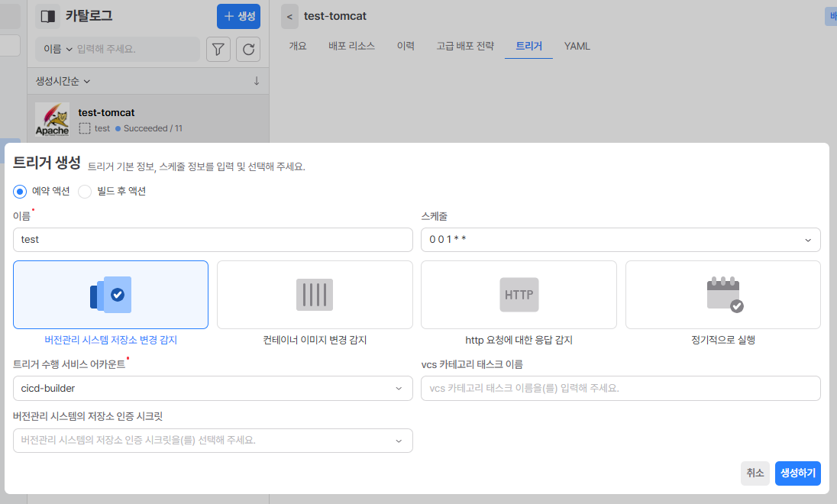Open the 트리거 수행 서비스 어카운트 dropdown
This screenshot has height=504, width=837.
(213, 388)
